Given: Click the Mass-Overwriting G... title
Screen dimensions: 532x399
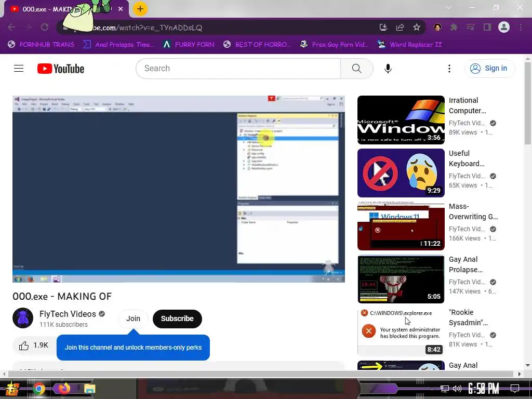Looking at the screenshot, I should (x=473, y=211).
